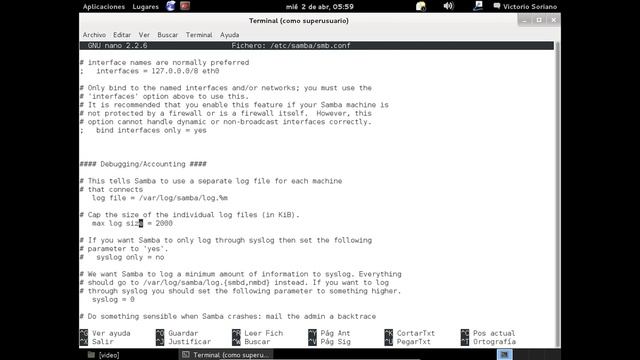Switch to the [vídeo] taskbar window

coord(104,355)
